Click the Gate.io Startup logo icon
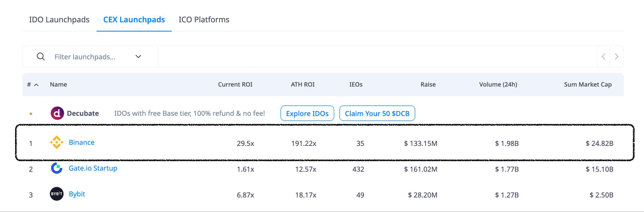Image resolution: width=644 pixels, height=212 pixels. pyautogui.click(x=57, y=168)
